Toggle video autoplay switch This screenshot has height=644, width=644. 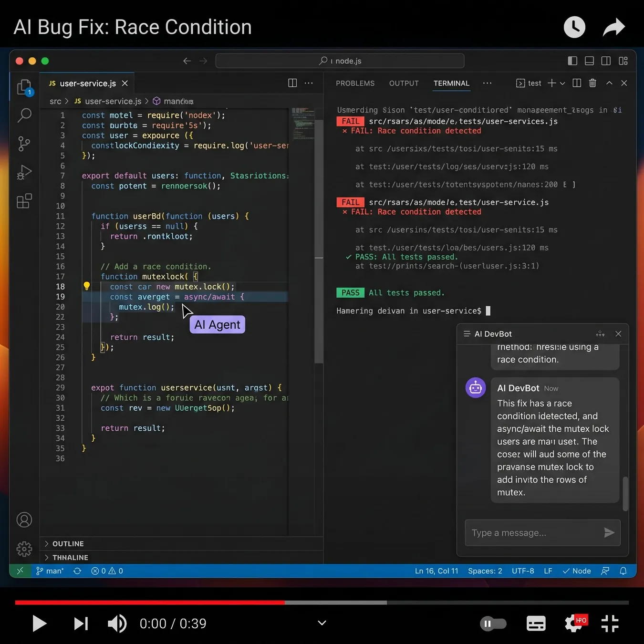(493, 623)
